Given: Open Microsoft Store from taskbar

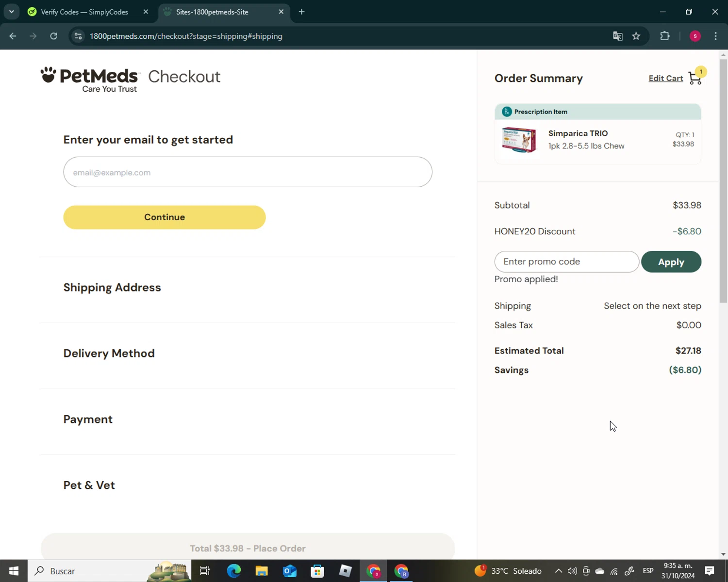Looking at the screenshot, I should (317, 571).
